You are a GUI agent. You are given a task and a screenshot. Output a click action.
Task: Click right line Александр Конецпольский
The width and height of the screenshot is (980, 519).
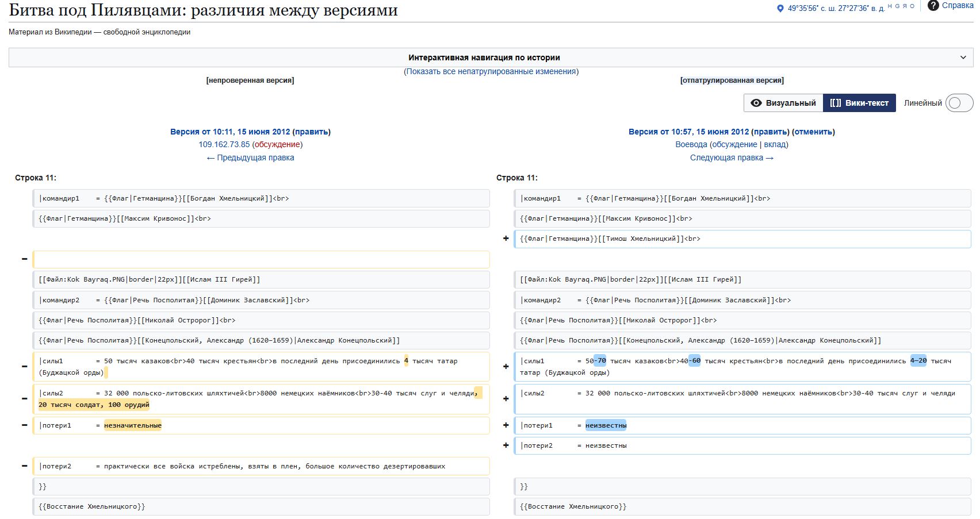click(742, 340)
